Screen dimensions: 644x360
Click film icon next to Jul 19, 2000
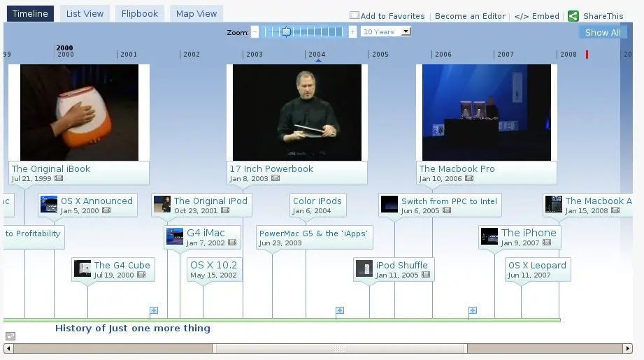(141, 275)
